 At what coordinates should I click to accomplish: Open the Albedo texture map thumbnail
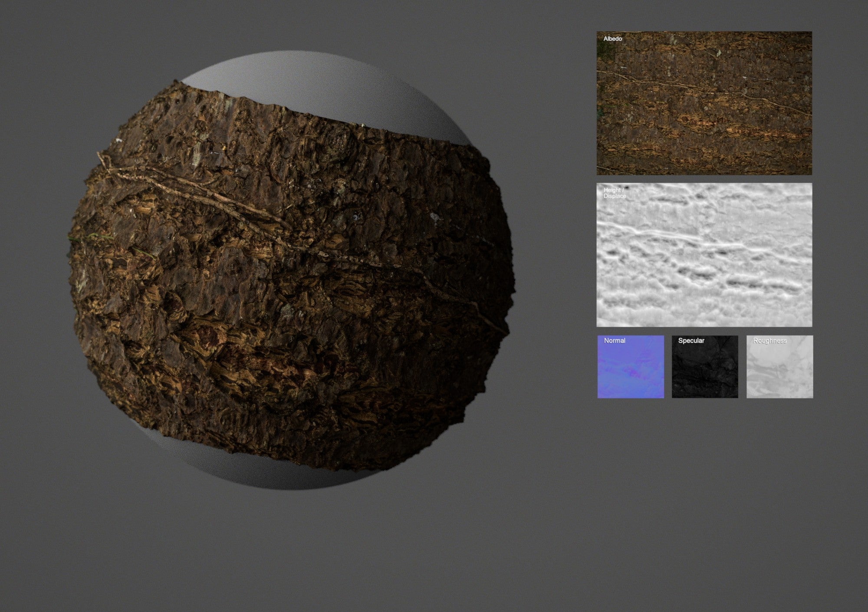point(704,103)
